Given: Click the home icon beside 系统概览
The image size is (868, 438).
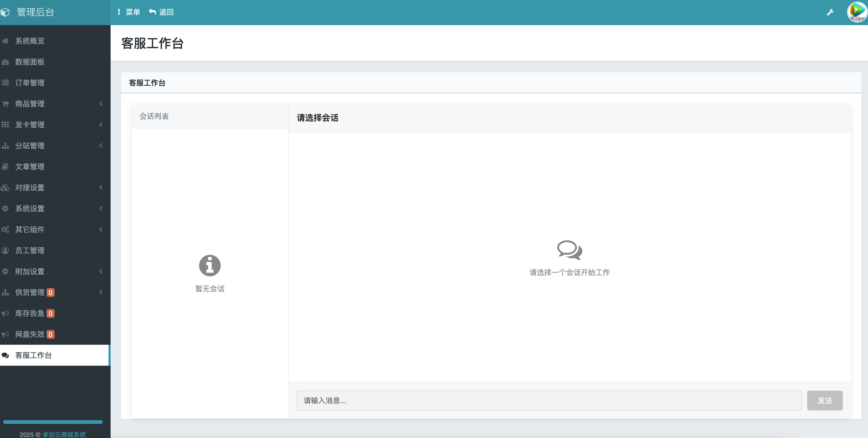Looking at the screenshot, I should [x=6, y=41].
